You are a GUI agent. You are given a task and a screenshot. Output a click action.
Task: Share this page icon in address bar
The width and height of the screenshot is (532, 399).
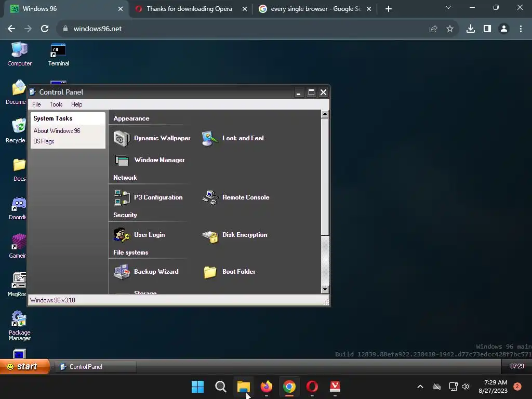click(x=433, y=29)
